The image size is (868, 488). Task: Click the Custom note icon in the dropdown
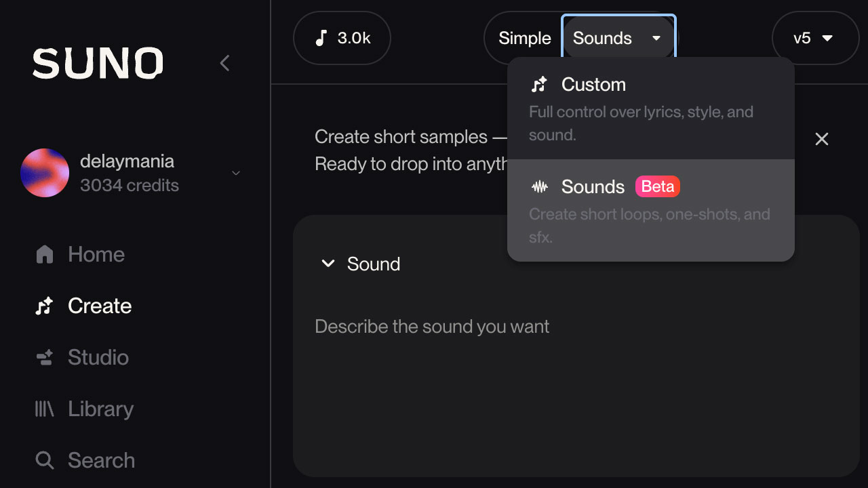(539, 84)
